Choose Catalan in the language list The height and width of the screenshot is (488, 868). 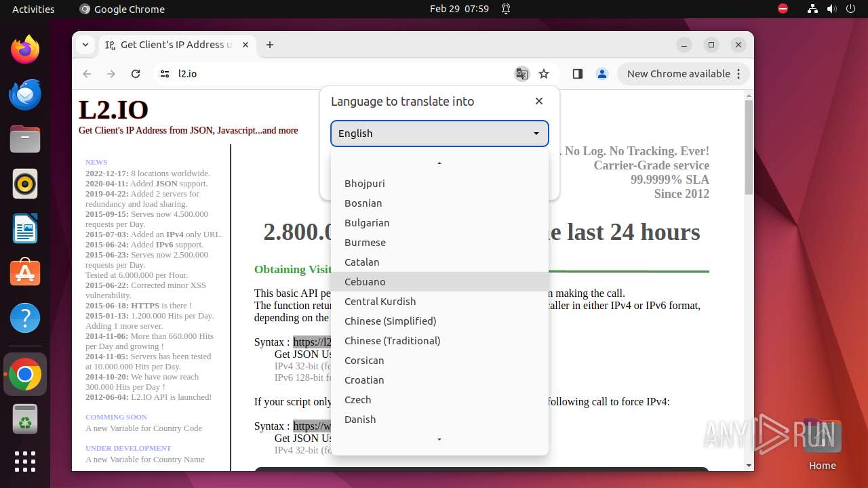[439, 262]
